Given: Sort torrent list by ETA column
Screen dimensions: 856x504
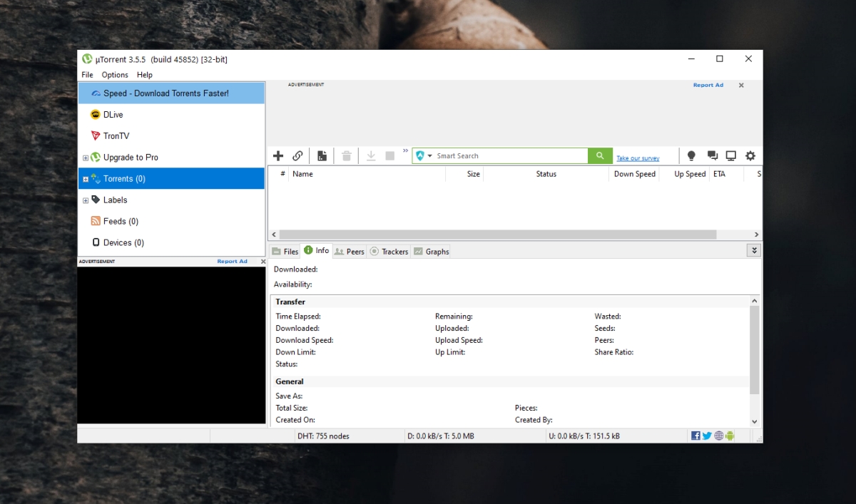Looking at the screenshot, I should click(726, 174).
